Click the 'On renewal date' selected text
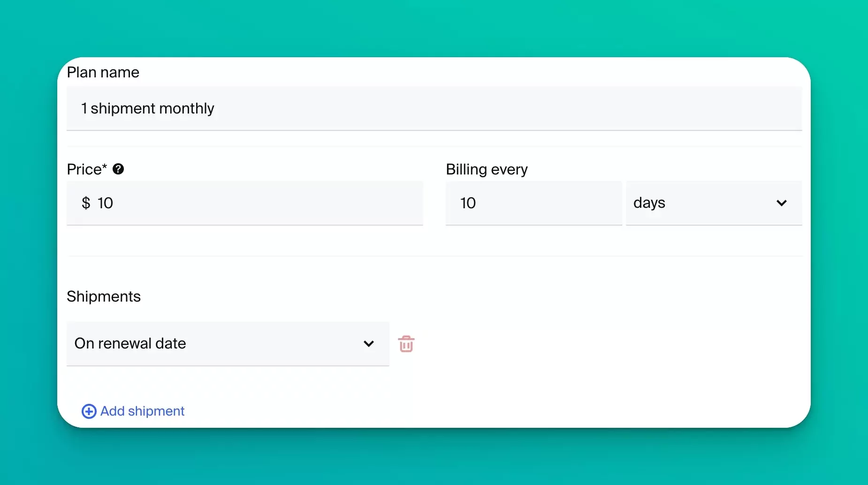This screenshot has width=868, height=485. tap(130, 343)
